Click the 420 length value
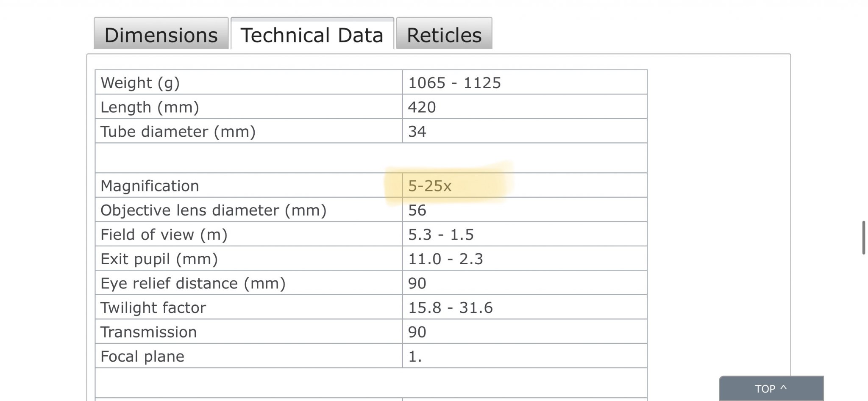This screenshot has width=868, height=401. 422,107
